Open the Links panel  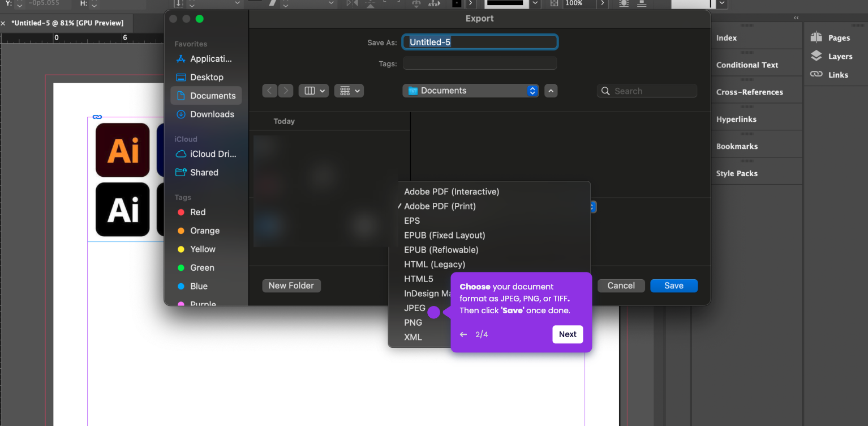[829, 75]
